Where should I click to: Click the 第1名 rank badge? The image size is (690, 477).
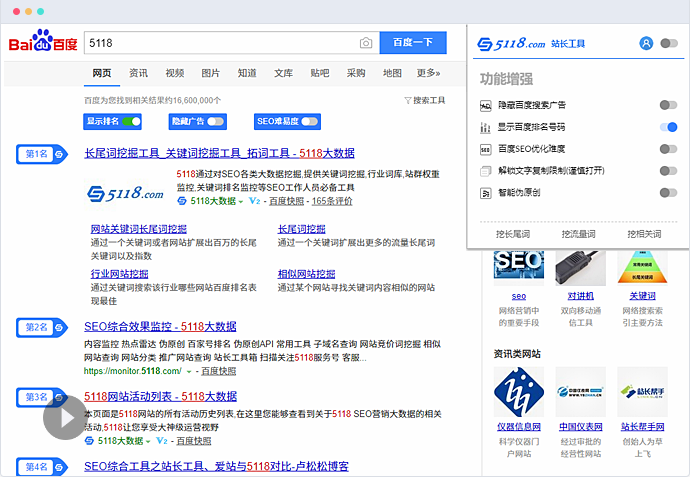pyautogui.click(x=41, y=154)
